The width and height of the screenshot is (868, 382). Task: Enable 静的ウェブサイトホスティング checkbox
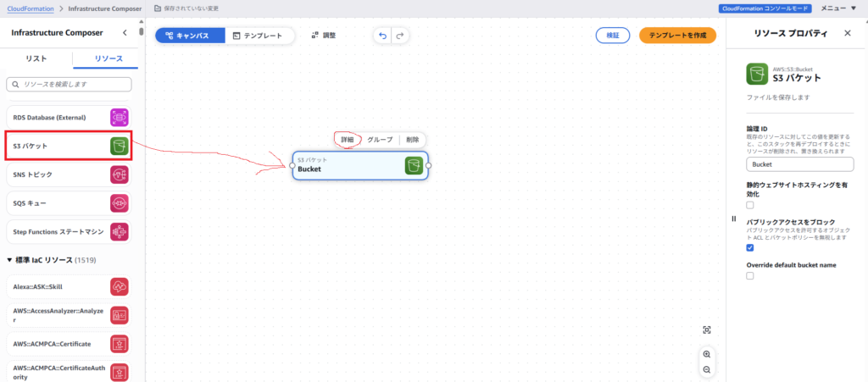tap(750, 205)
